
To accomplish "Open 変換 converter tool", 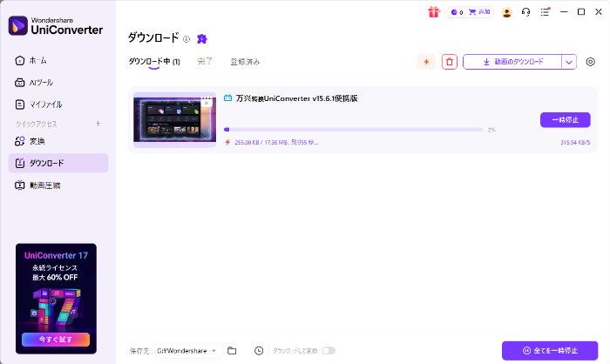I will (58, 141).
